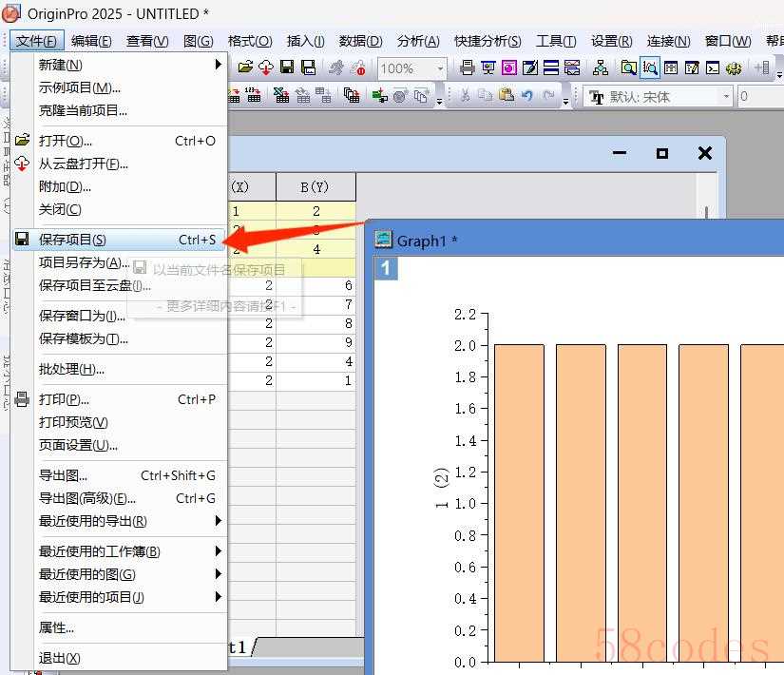Expand the 最近使用的导出(R) submenu
The height and width of the screenshot is (675, 784).
point(218,521)
